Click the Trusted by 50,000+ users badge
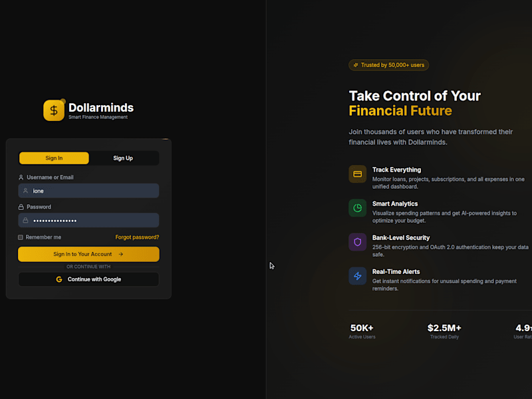This screenshot has height=399, width=532. click(389, 65)
